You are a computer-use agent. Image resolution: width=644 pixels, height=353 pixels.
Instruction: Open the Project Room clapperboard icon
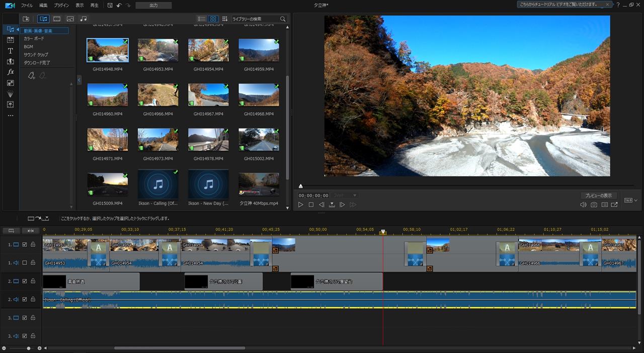point(11,40)
